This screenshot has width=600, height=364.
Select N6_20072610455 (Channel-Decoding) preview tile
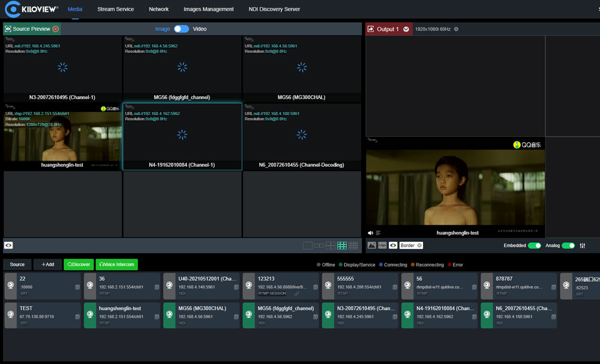click(x=302, y=136)
